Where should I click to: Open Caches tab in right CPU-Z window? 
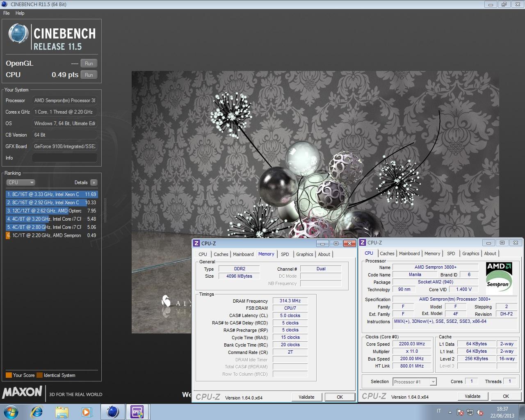click(387, 253)
